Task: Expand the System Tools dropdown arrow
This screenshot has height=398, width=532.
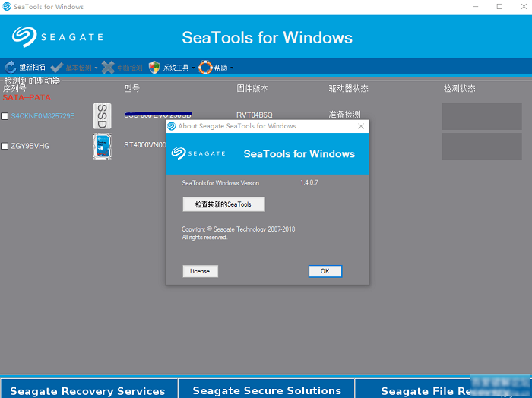Action: coord(193,68)
